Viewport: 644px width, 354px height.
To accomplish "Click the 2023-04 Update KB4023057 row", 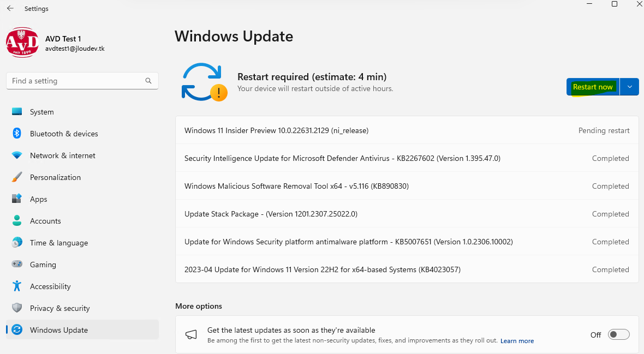I will (407, 269).
